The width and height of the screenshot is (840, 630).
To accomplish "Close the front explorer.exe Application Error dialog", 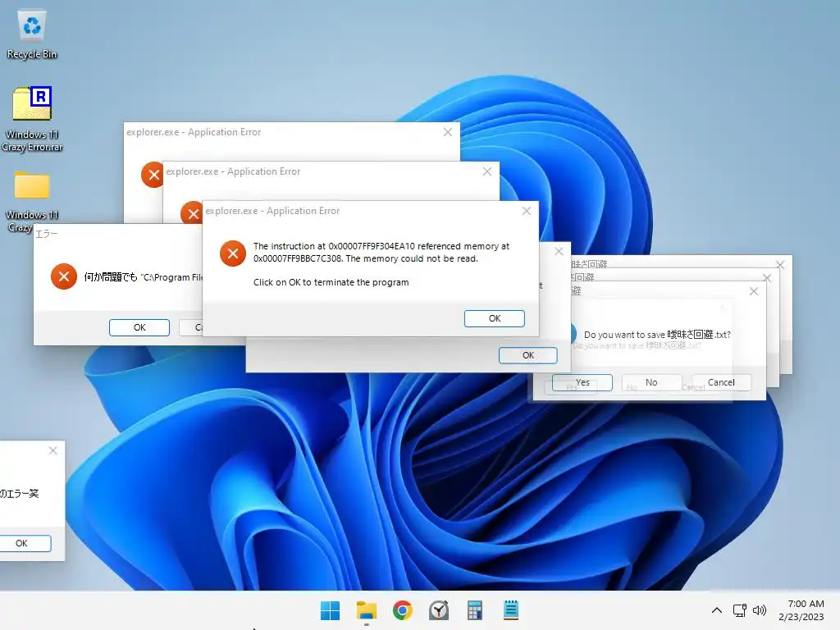I will coord(527,211).
